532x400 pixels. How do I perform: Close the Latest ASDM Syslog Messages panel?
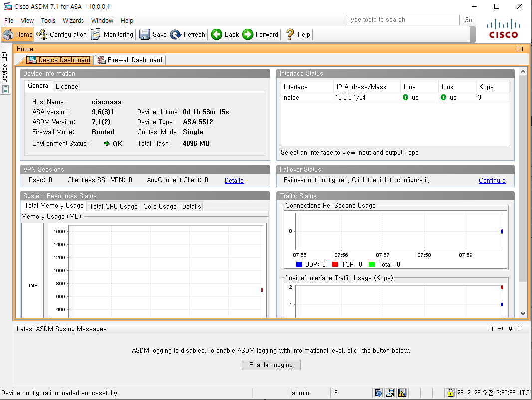pyautogui.click(x=520, y=329)
